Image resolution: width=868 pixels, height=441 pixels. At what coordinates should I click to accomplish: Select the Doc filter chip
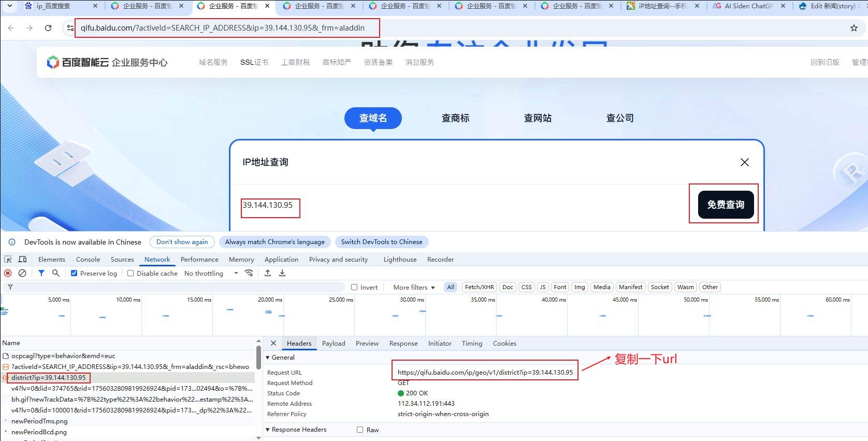(x=508, y=287)
